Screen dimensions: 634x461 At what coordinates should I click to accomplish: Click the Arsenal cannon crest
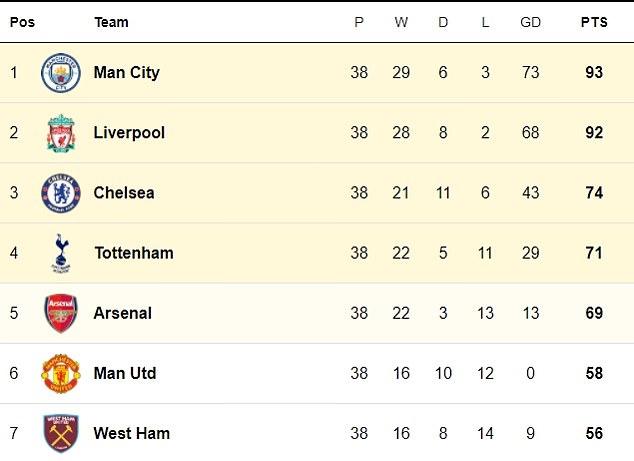[61, 313]
